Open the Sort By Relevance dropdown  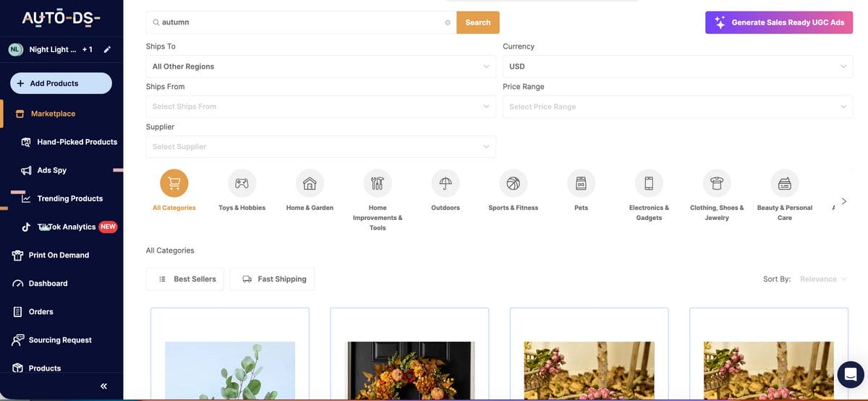tap(823, 279)
